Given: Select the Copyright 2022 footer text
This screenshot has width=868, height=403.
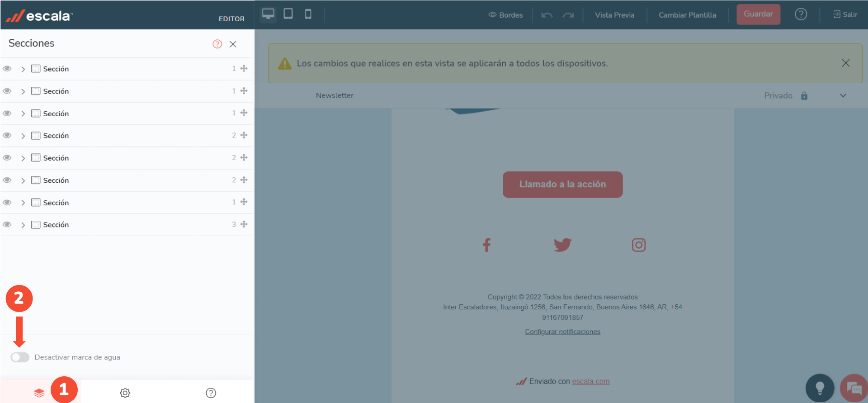Looking at the screenshot, I should [562, 297].
